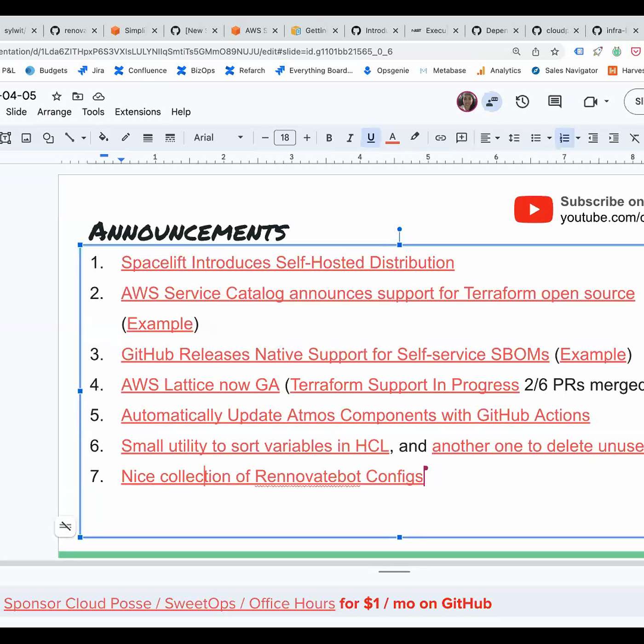Click the Sponsor Cloud Posse link
This screenshot has width=644, height=644.
(169, 604)
